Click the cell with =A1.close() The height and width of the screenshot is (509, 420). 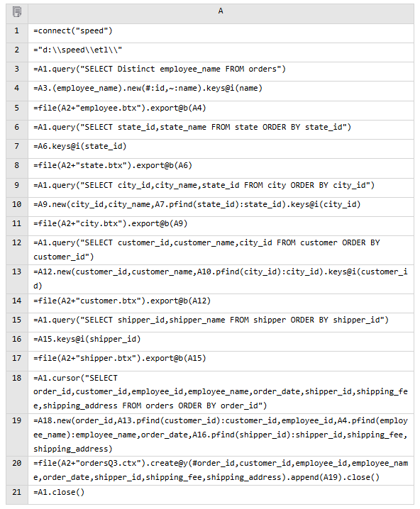[221, 495]
